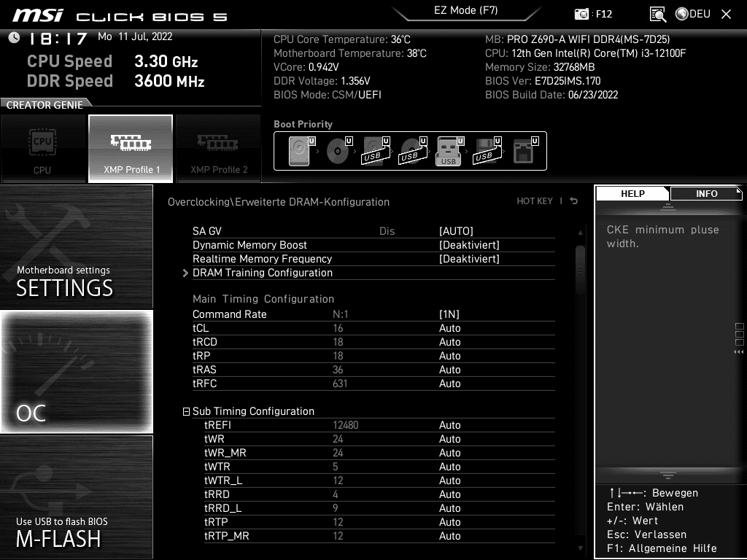Select the tCL Auto value field
This screenshot has height=560, width=747.
[449, 328]
